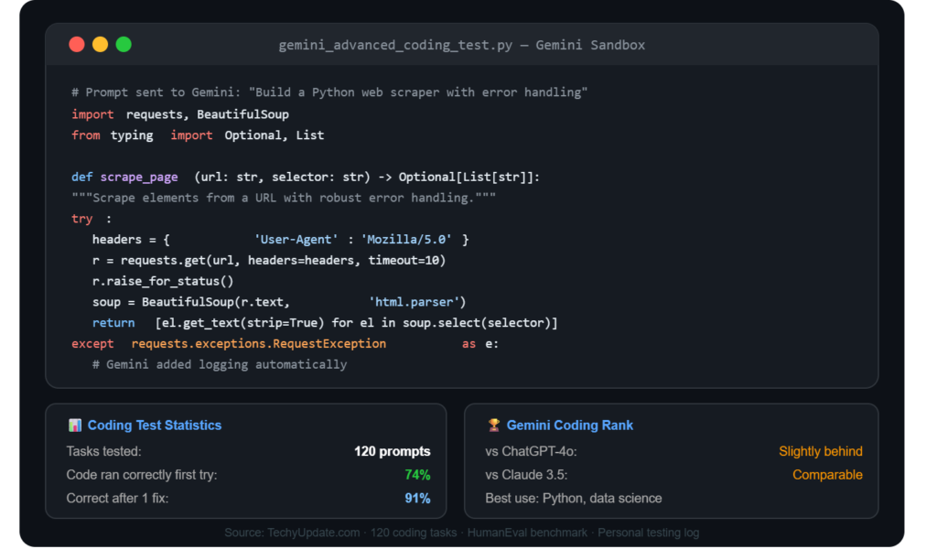937x560 pixels.
Task: Click the 'html.parser' string
Action: click(x=414, y=302)
